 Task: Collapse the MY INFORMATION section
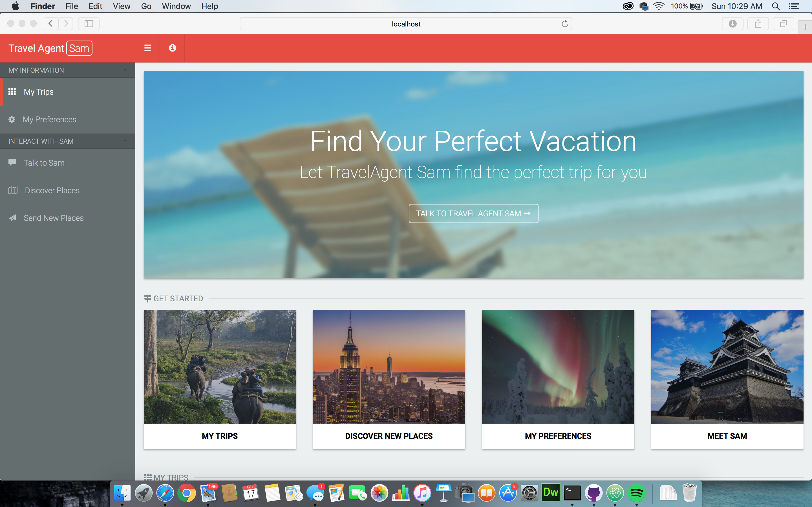125,70
